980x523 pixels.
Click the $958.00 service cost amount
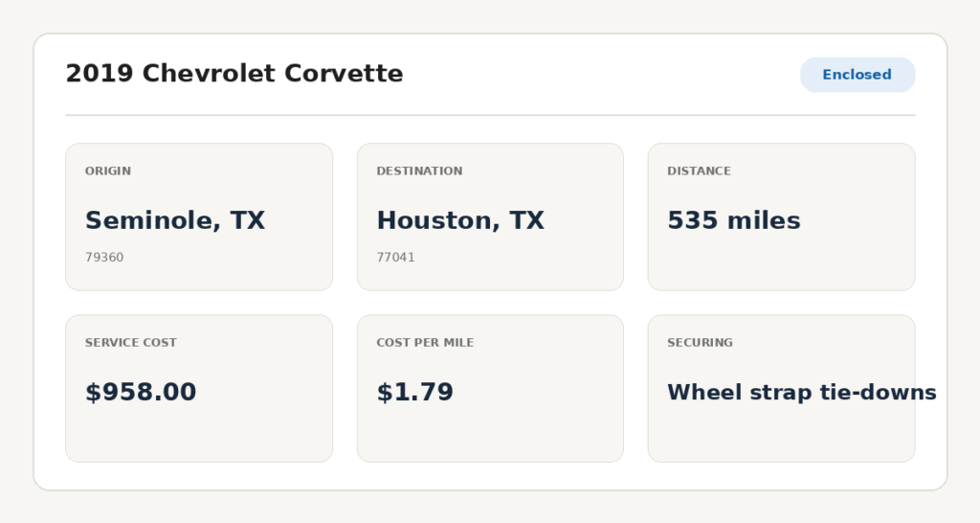[141, 393]
